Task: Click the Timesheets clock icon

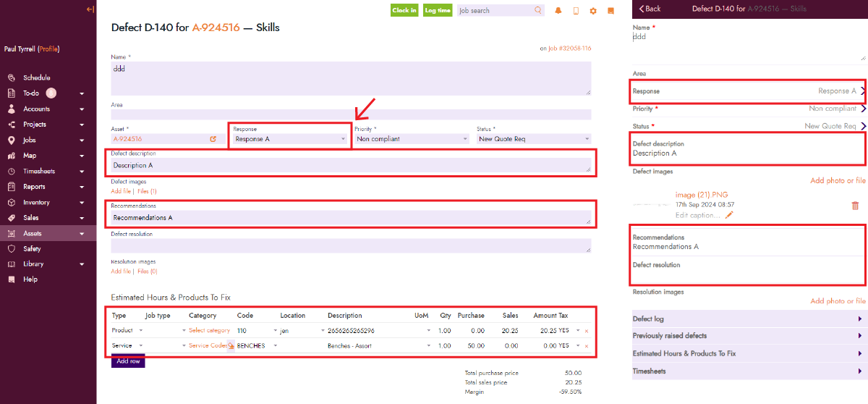Action: 11,172
